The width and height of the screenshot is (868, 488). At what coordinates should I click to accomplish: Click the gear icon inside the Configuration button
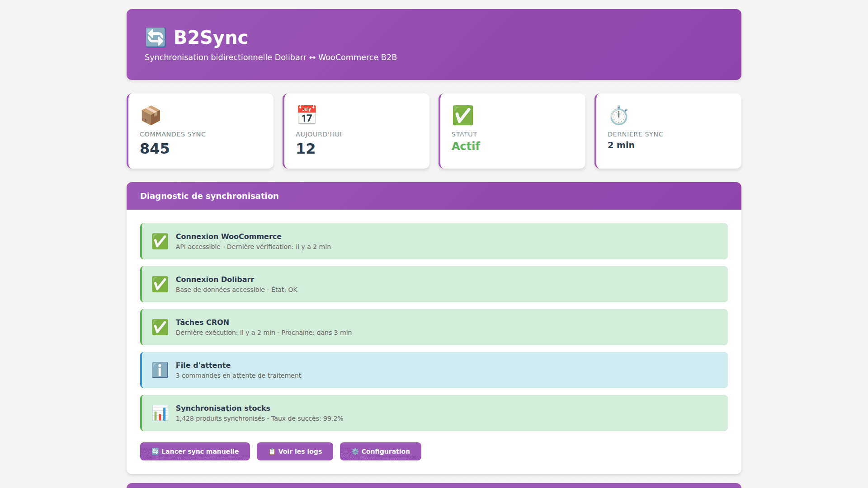[x=355, y=451]
